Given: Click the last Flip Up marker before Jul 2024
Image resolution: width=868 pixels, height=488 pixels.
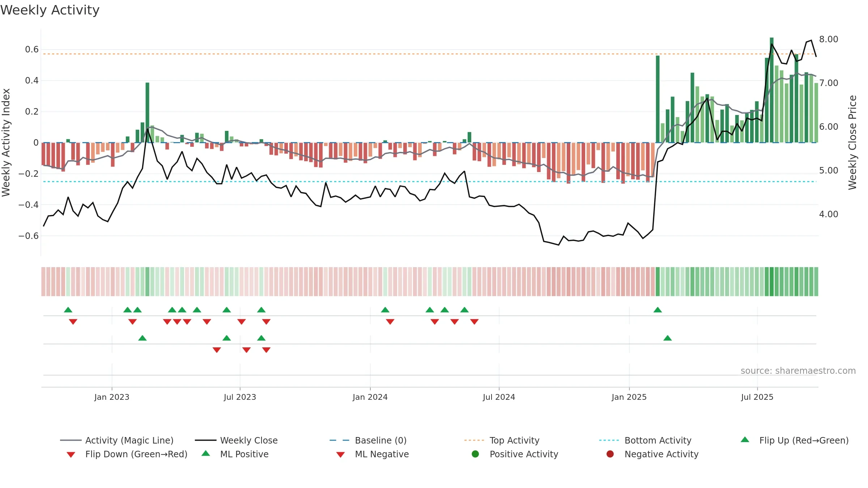Looking at the screenshot, I should coord(464,310).
